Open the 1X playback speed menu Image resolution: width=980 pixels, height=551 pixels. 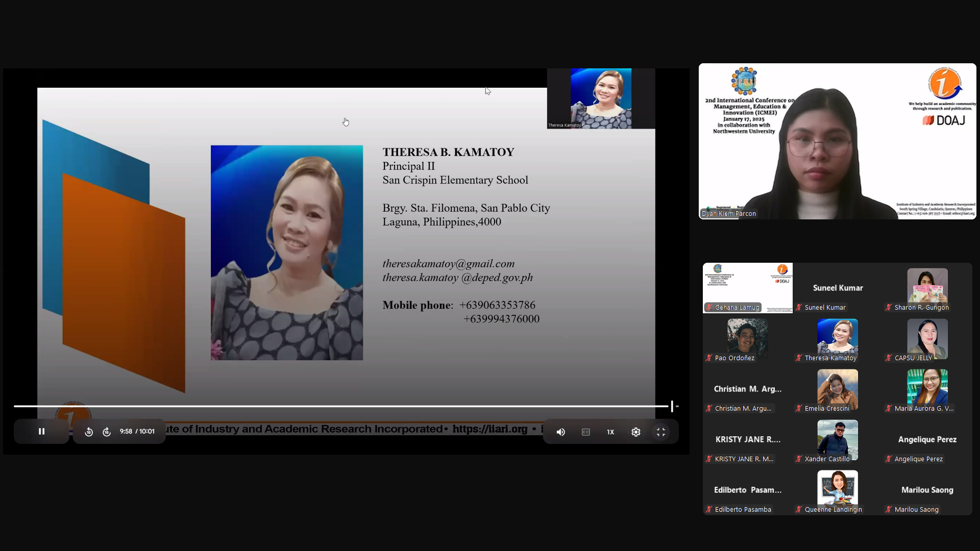click(610, 432)
